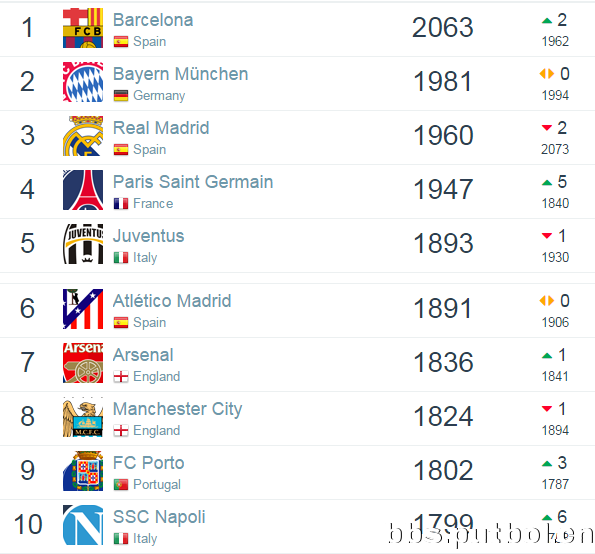The width and height of the screenshot is (595, 554).
Task: Select the Portugal country label
Action: point(157,485)
